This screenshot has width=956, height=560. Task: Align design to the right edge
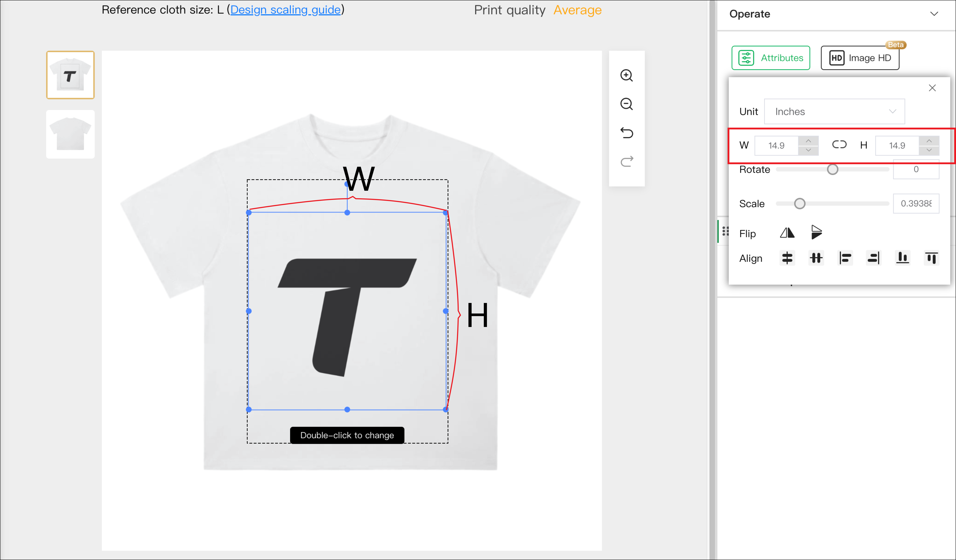tap(873, 258)
